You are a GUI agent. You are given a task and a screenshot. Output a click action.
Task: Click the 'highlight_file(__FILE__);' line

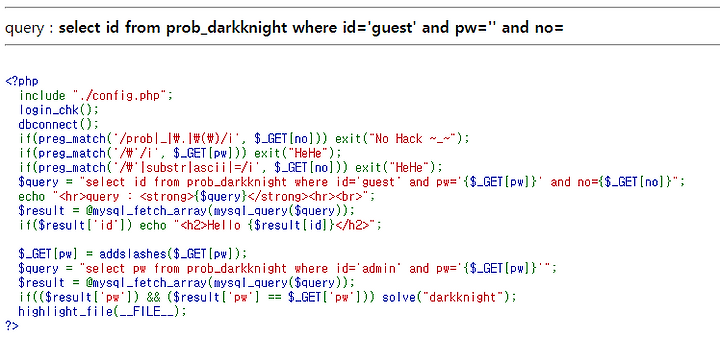tap(103, 311)
